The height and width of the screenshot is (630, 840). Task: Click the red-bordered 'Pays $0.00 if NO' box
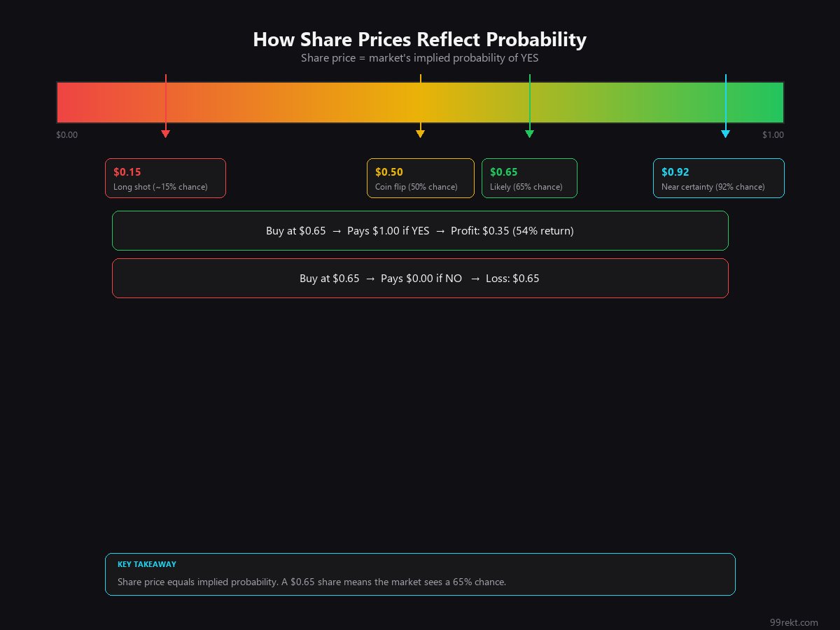(x=421, y=279)
